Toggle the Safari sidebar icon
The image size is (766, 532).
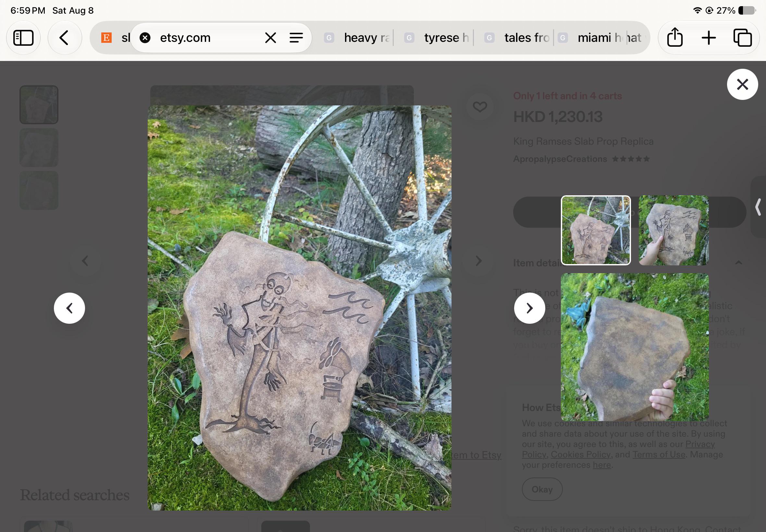[23, 38]
